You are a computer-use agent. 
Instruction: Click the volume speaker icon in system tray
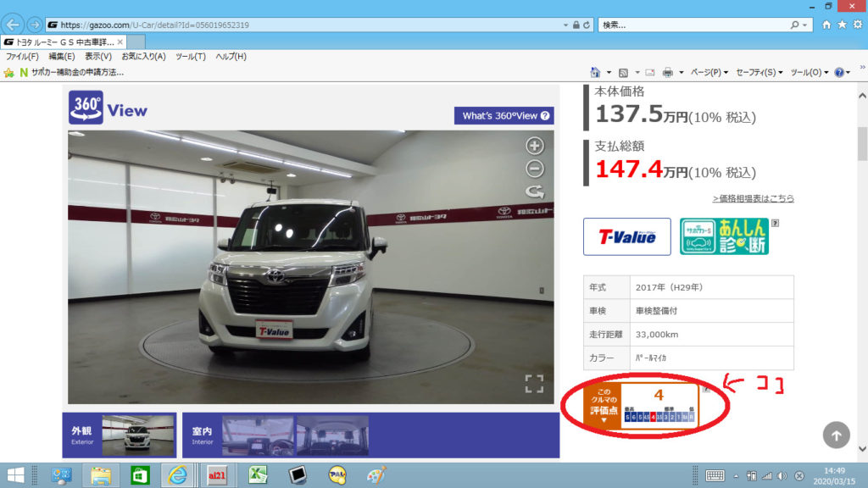[x=782, y=476]
